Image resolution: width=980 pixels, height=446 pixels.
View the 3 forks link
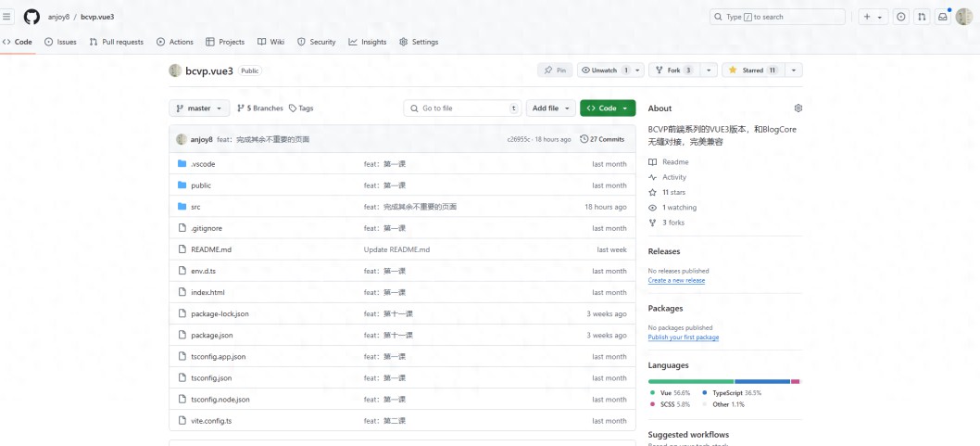coord(666,223)
